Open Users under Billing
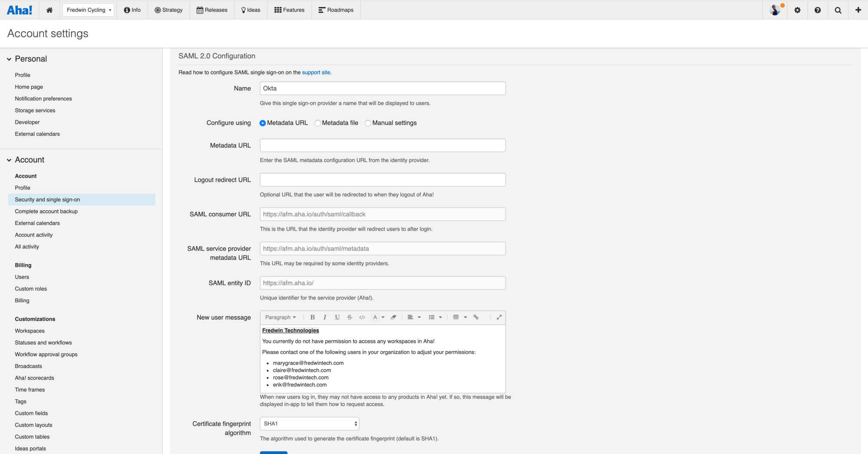The height and width of the screenshot is (454, 868). (22, 277)
